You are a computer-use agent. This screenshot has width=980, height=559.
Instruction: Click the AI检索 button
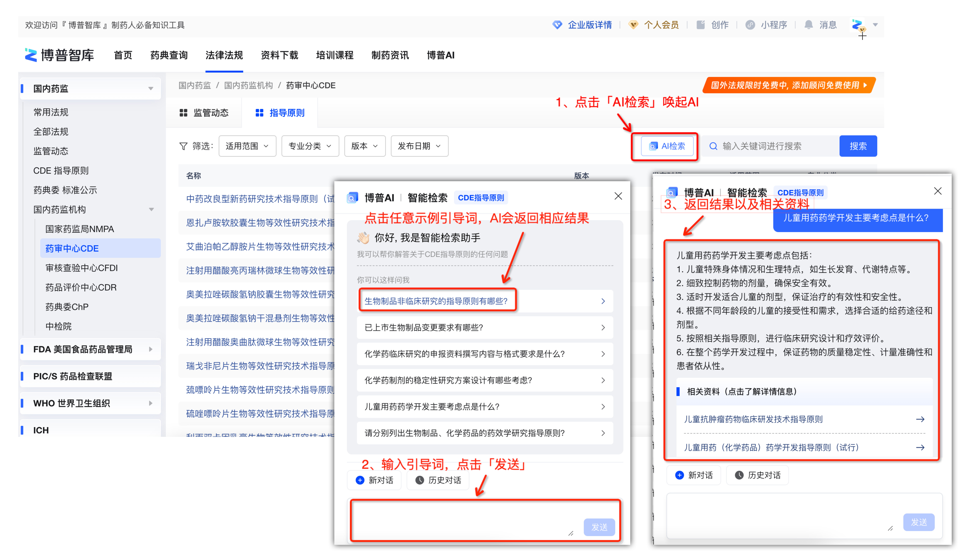click(667, 146)
